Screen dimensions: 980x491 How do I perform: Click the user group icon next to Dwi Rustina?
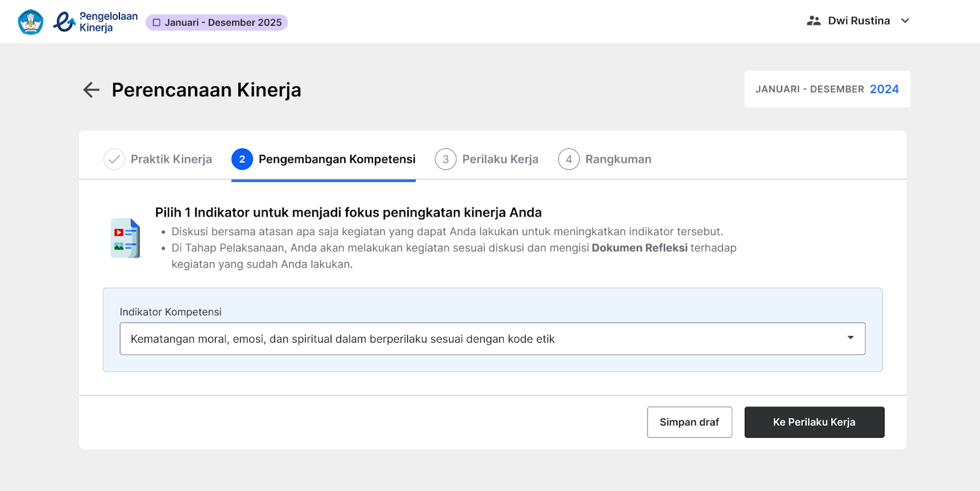click(813, 21)
